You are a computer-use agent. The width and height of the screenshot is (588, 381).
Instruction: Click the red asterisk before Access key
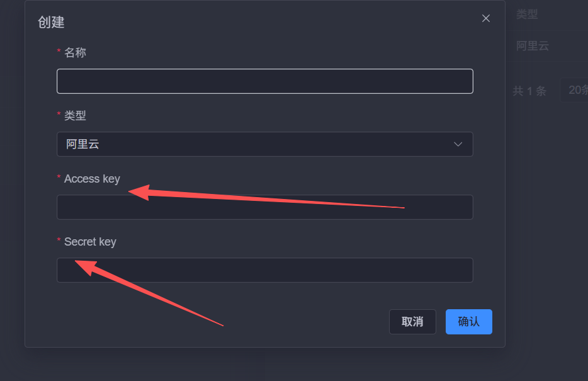click(59, 179)
